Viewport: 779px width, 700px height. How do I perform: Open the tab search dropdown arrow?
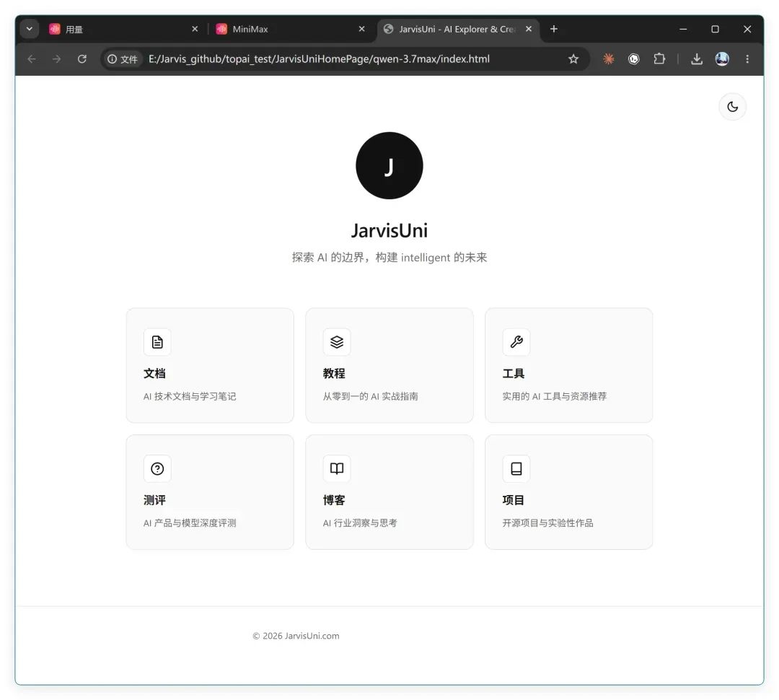30,29
